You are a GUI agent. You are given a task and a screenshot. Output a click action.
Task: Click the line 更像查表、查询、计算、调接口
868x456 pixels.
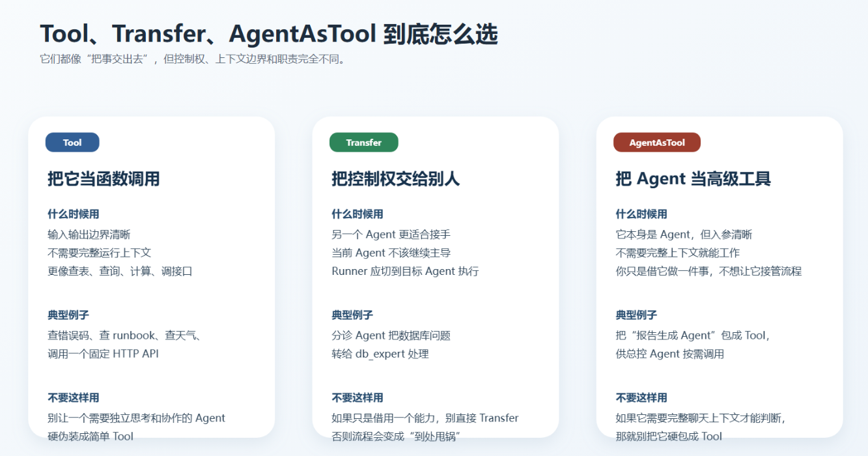click(120, 271)
